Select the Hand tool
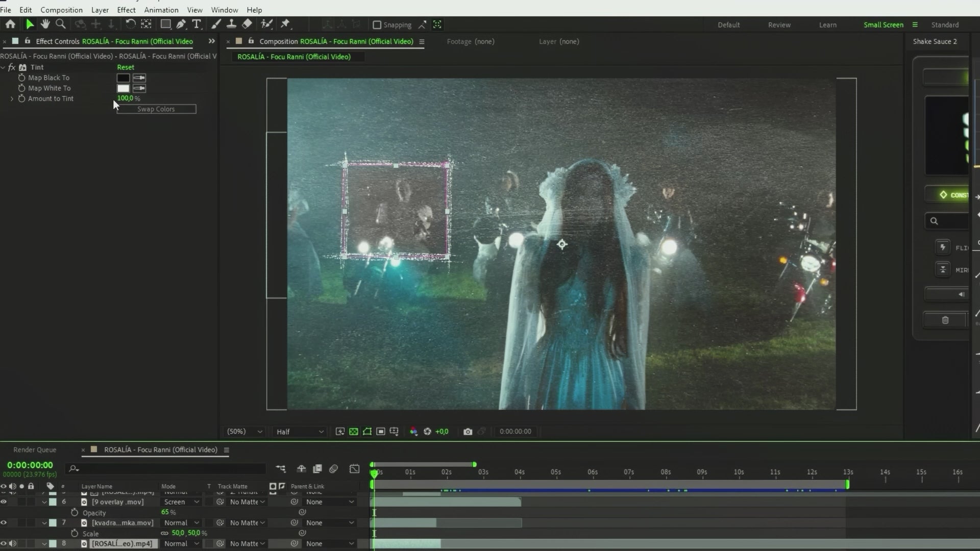980x551 pixels. tap(45, 24)
